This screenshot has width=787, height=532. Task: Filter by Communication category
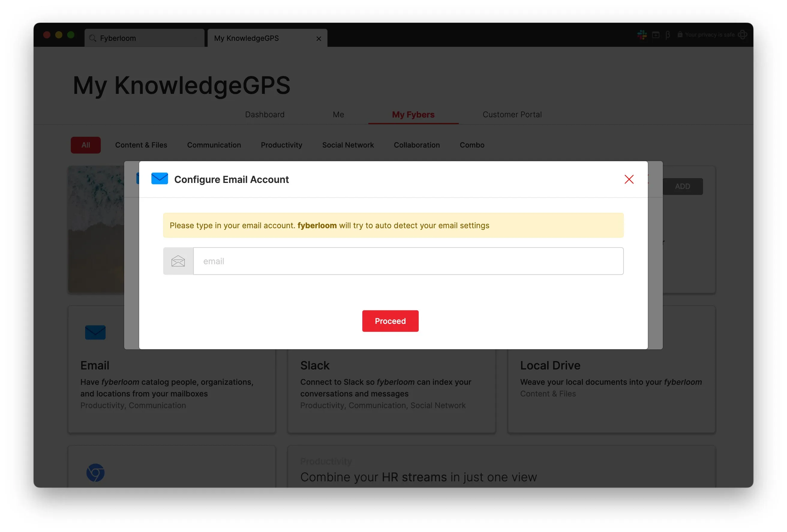214,145
